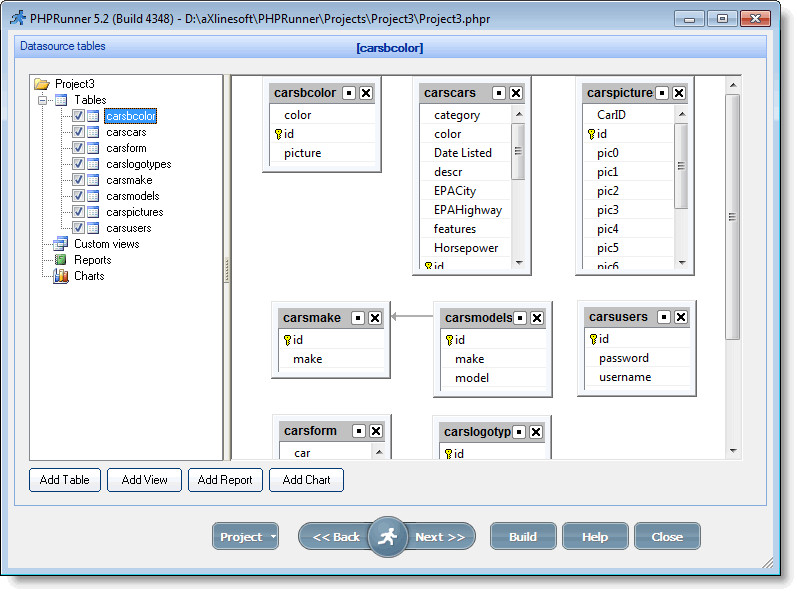
Task: Minimize the carsusers table box
Action: [x=664, y=317]
